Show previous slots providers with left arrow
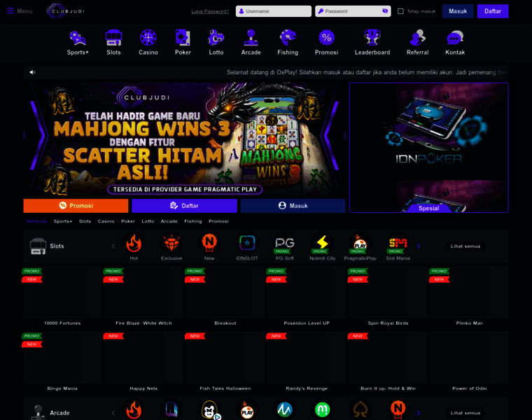Viewport: 532px width, 420px height. click(x=113, y=246)
